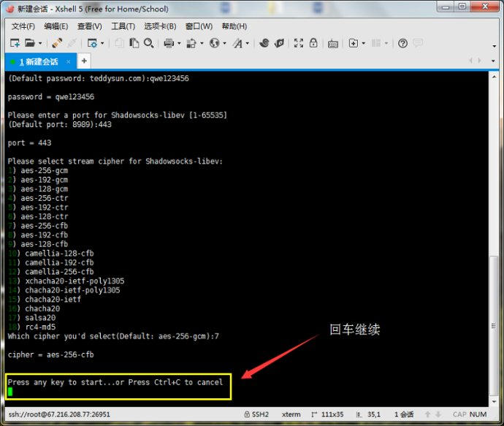Click the Font letter A icon
Screen dimensions: 504x426
point(237,43)
